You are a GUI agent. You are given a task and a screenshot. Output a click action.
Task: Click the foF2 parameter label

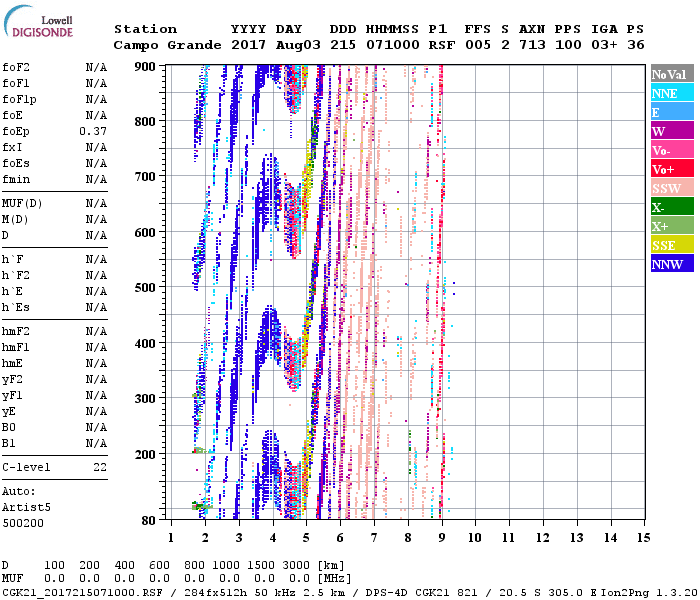tap(16, 67)
